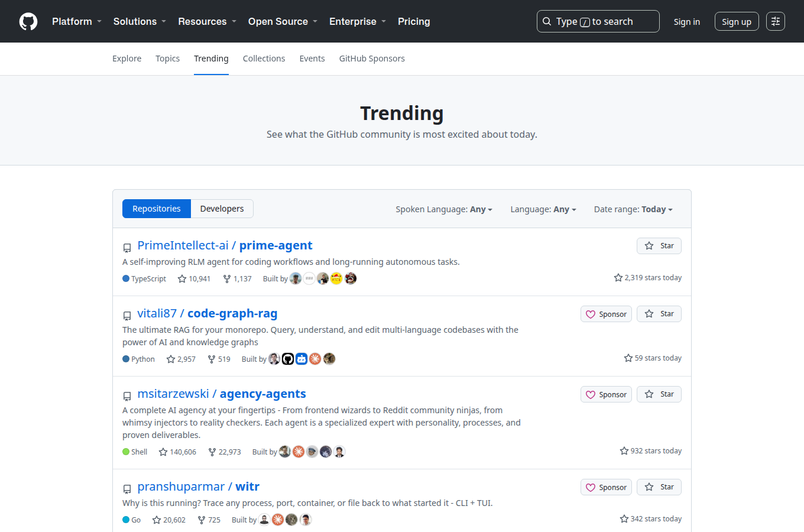Star the code-graph-rag repository

coord(659,314)
